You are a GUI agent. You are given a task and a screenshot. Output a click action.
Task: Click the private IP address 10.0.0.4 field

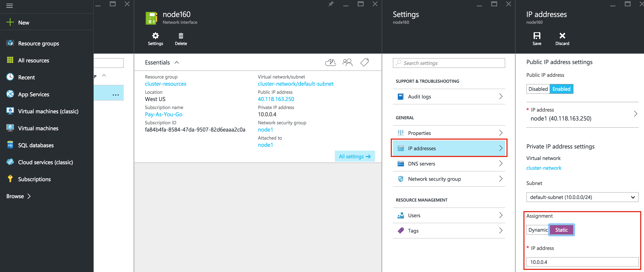(582, 262)
